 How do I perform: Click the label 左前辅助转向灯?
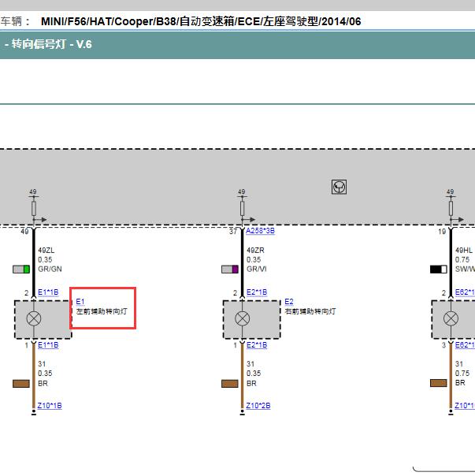pos(102,311)
